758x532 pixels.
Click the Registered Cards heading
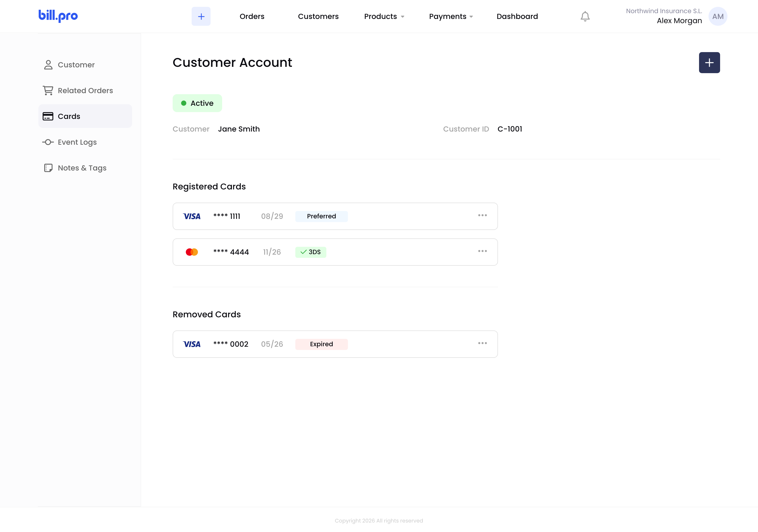(x=209, y=187)
